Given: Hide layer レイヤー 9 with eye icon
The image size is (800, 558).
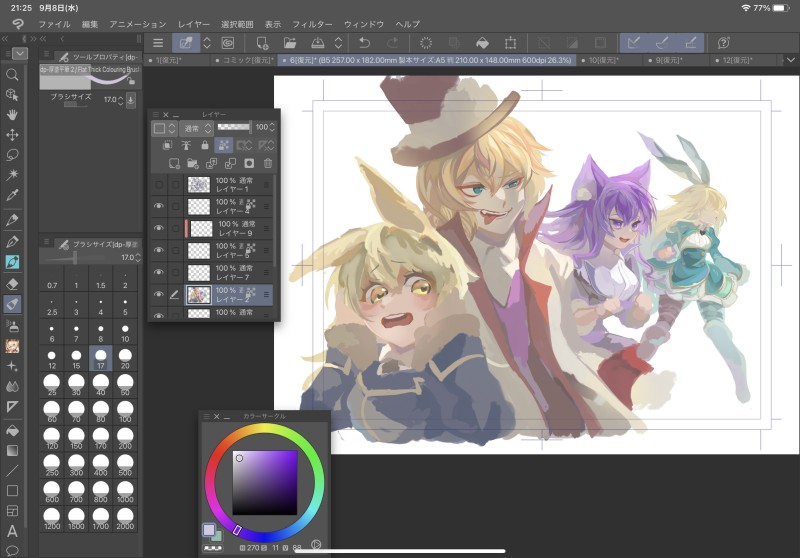Looking at the screenshot, I should tap(159, 228).
